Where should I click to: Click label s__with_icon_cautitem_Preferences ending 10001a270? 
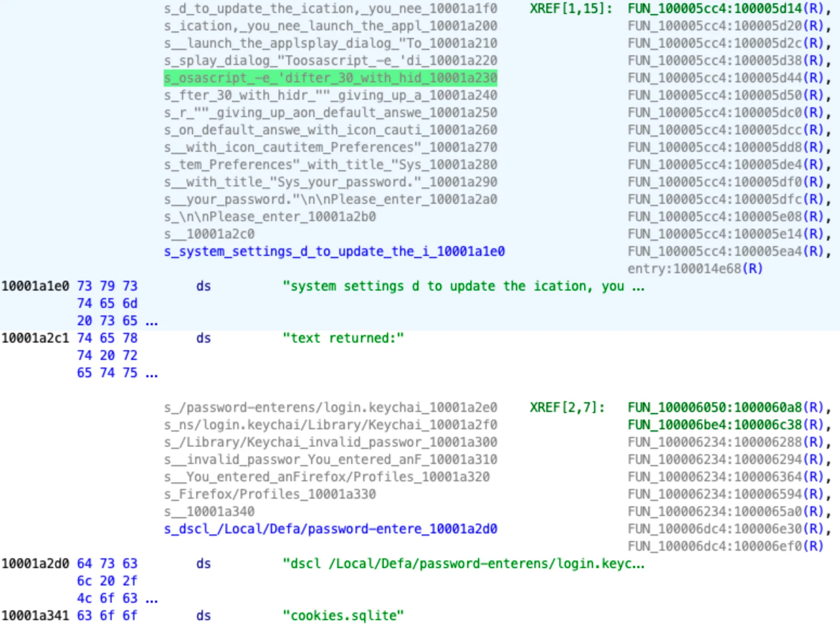click(x=331, y=147)
